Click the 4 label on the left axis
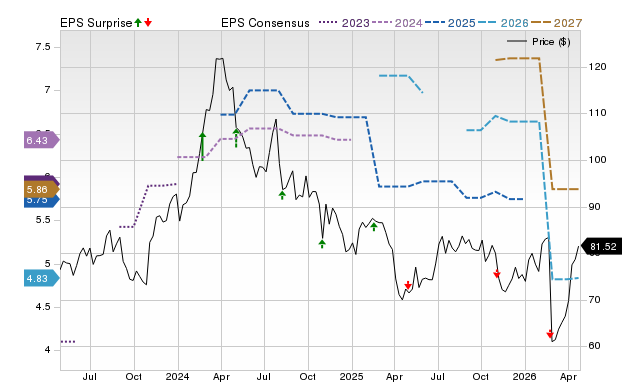 (47, 350)
